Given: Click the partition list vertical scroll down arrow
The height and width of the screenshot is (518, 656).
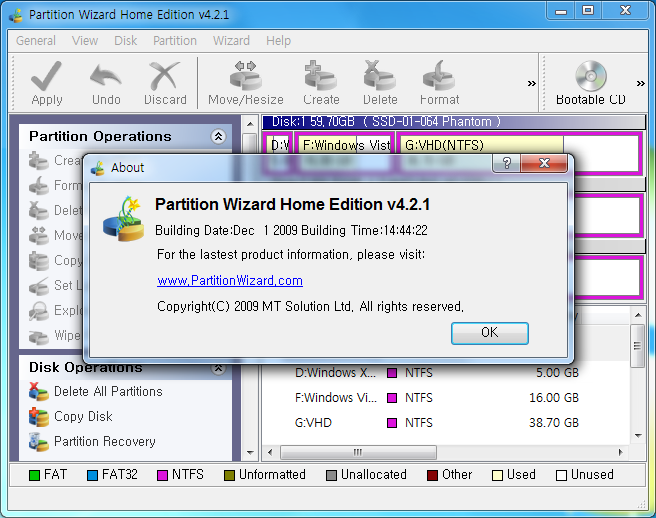Looking at the screenshot, I should click(x=638, y=436).
